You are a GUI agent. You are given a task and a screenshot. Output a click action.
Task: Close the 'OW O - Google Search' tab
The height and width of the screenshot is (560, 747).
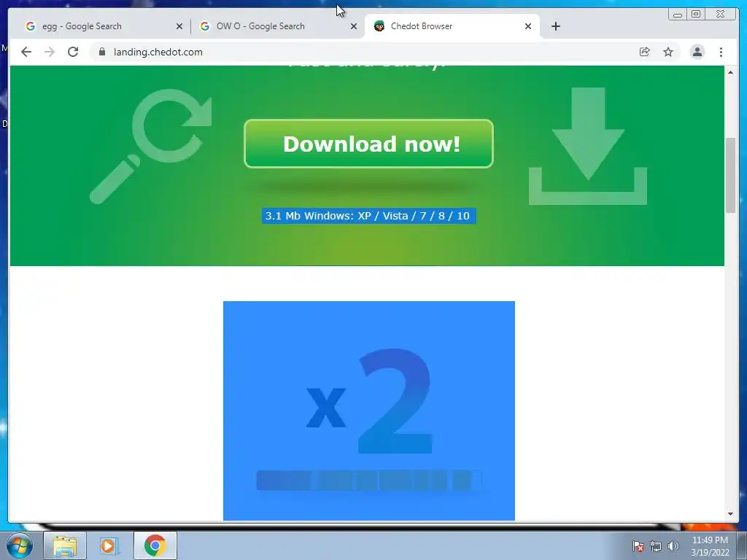coord(354,26)
